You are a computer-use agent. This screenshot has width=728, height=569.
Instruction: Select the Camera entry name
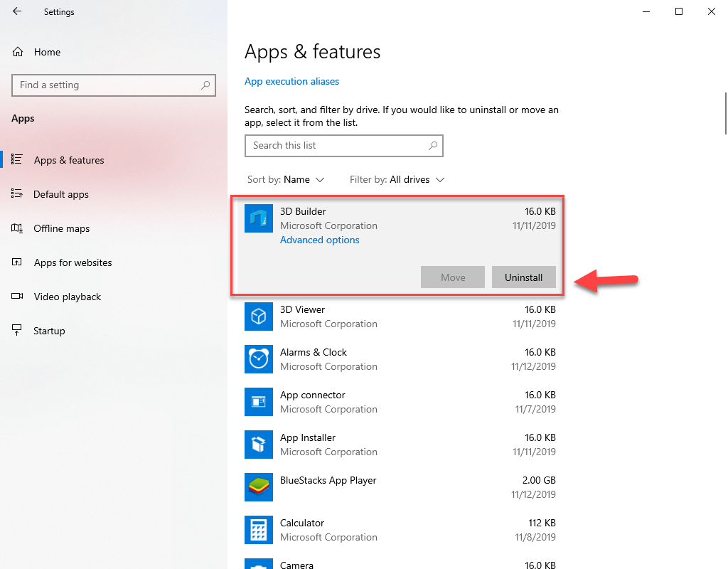296,565
